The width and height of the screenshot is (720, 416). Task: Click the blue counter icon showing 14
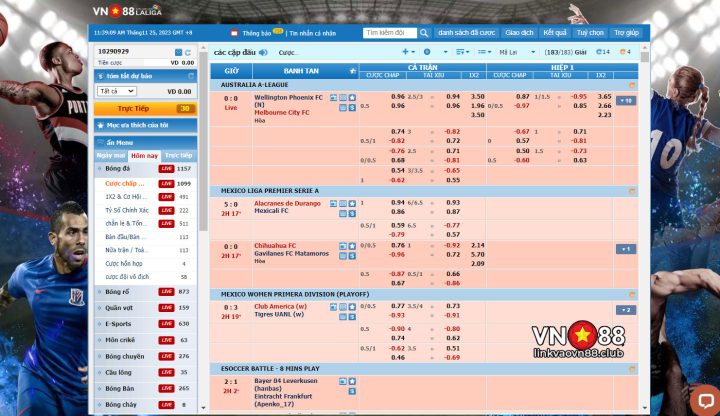[603, 52]
